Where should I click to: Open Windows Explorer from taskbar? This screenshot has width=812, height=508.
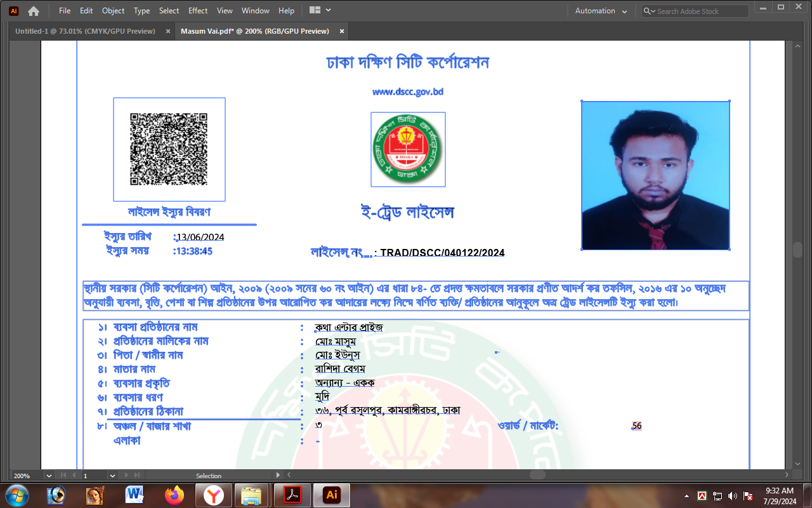252,495
